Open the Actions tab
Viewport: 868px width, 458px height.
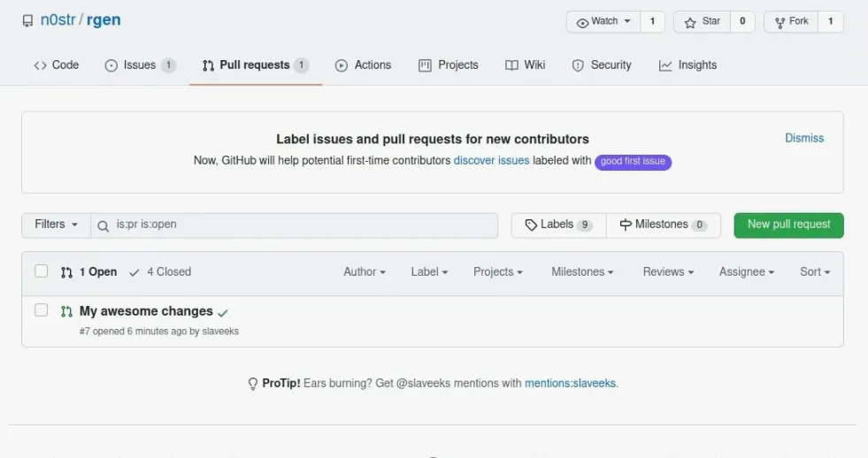pyautogui.click(x=363, y=65)
